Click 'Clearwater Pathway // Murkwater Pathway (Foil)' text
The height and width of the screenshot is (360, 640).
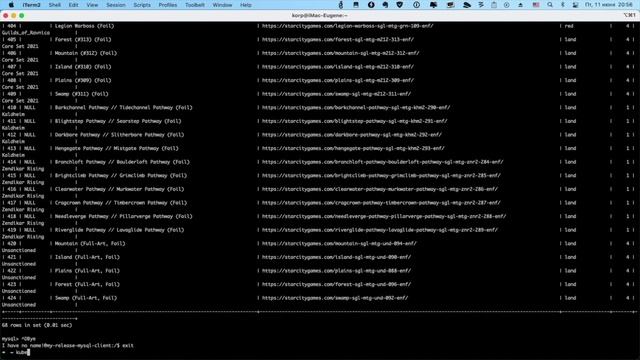(x=119, y=189)
